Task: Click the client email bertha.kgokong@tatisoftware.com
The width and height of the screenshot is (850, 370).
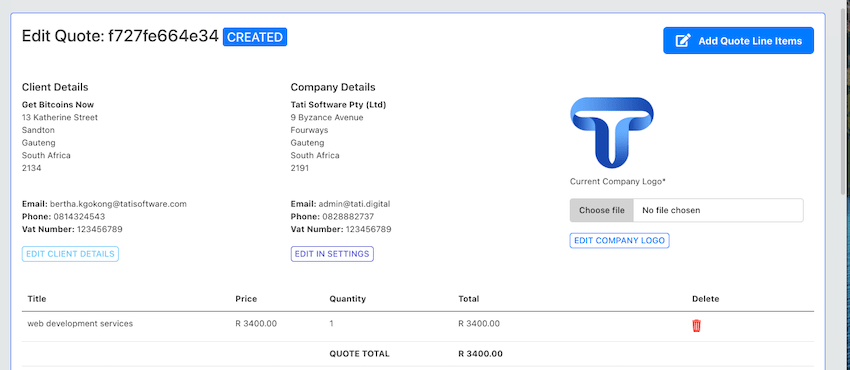Action: [118, 204]
